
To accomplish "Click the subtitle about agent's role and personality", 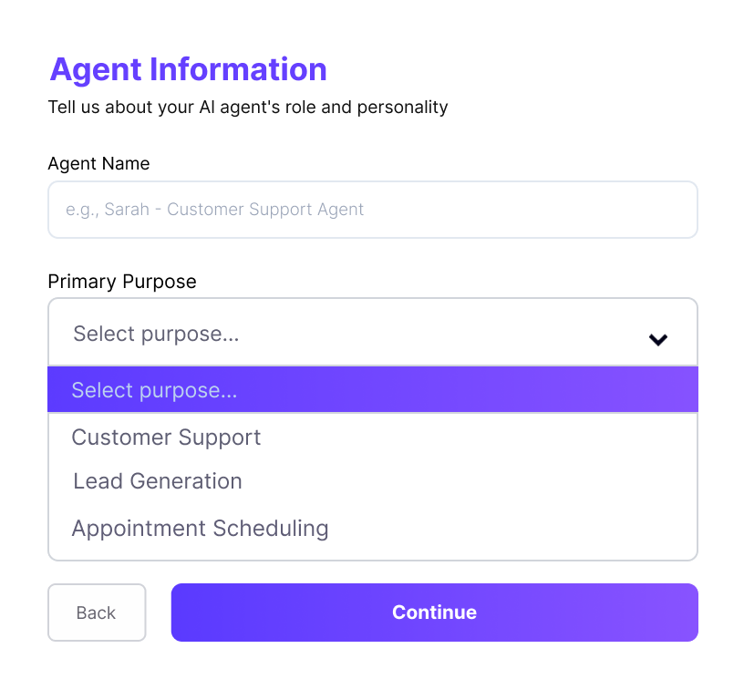I will coord(248,108).
